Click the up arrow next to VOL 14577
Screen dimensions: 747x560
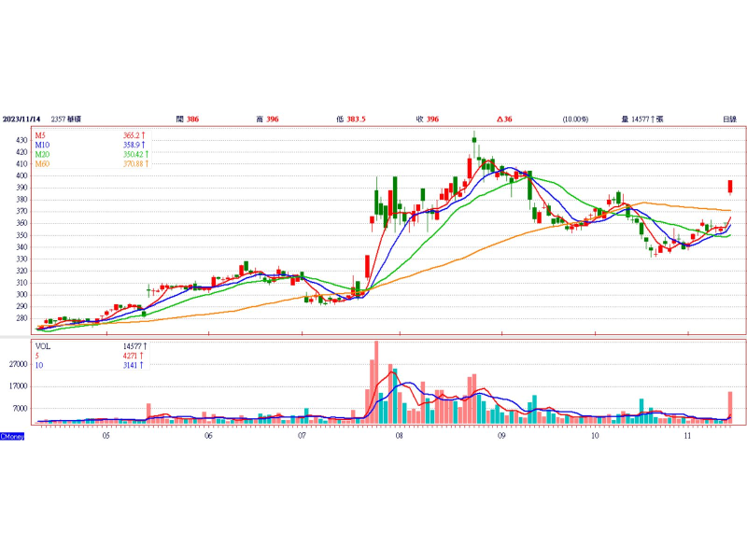145,346
